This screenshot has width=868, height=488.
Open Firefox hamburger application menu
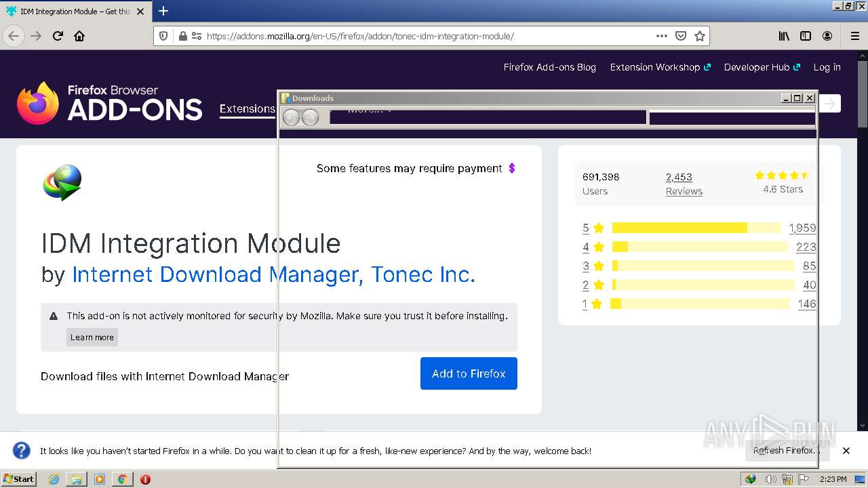[x=855, y=36]
